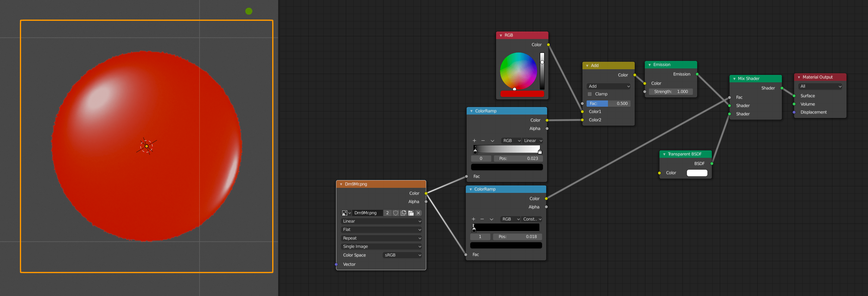Viewport: 868px width, 296px height.
Task: Duplicate the Dm9Mr.png datablock via the copy icon
Action: (403, 213)
